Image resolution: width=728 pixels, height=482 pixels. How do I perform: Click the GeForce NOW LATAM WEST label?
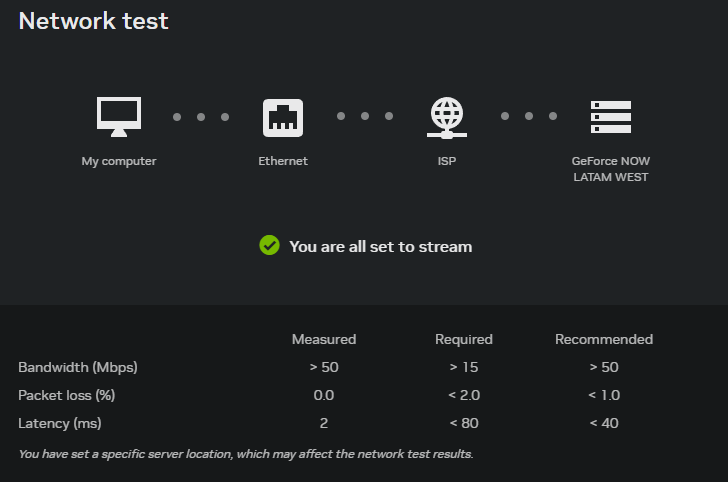[x=611, y=169]
